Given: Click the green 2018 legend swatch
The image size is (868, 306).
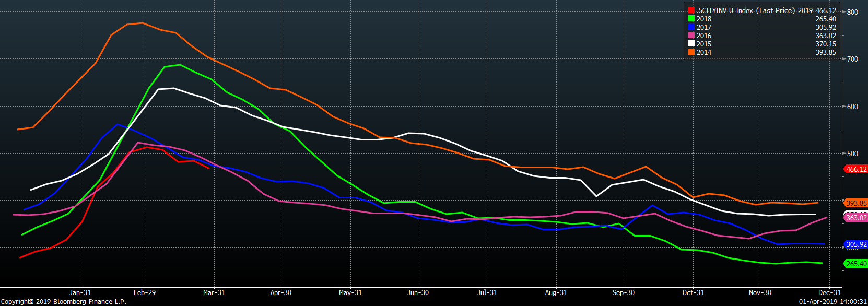Looking at the screenshot, I should click(x=691, y=19).
